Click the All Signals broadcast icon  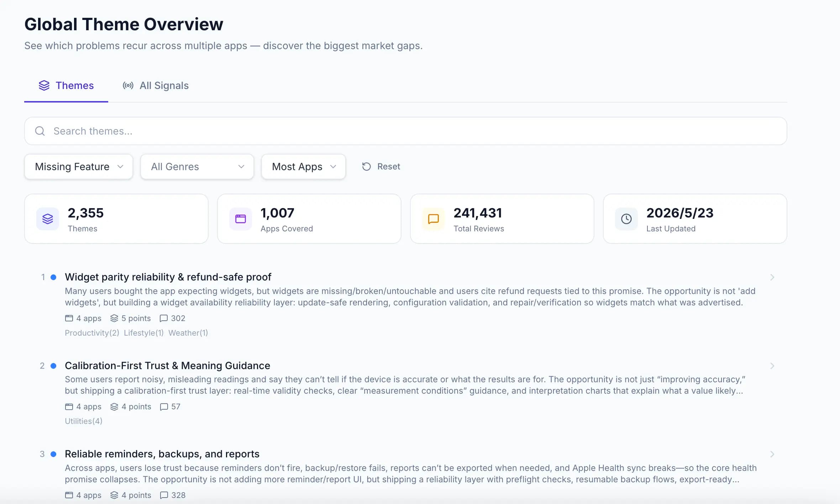pos(128,85)
